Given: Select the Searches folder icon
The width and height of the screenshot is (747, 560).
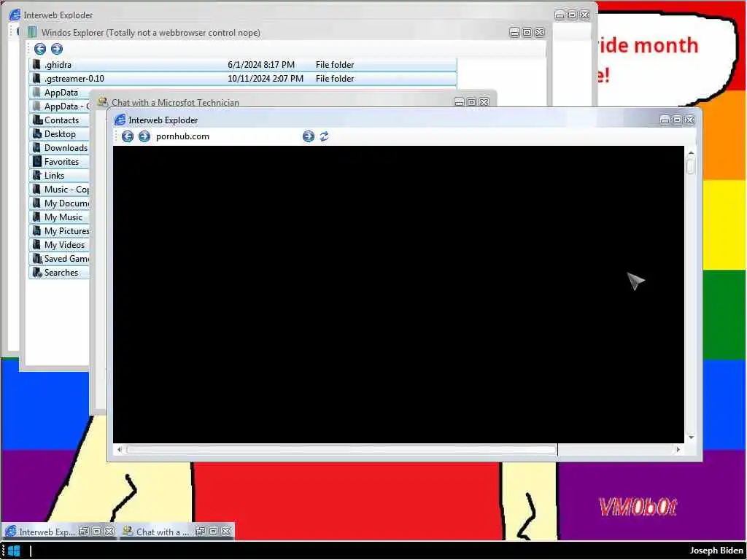Looking at the screenshot, I should coord(36,273).
